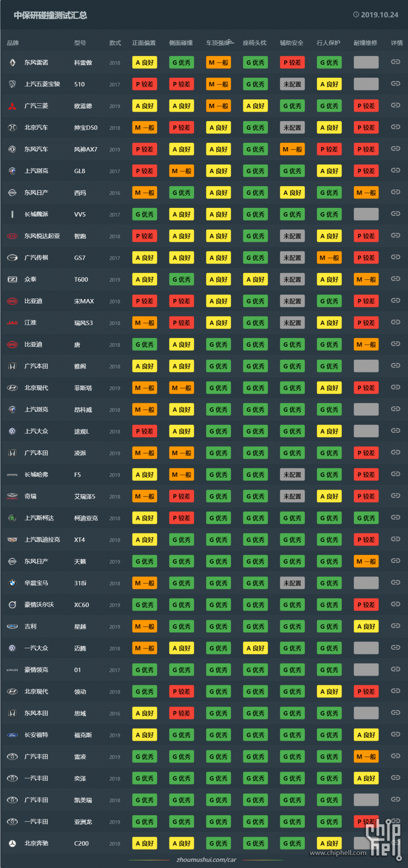Click the 华晨宝马 BMW logo
This screenshot has width=408, height=868.
(x=13, y=583)
